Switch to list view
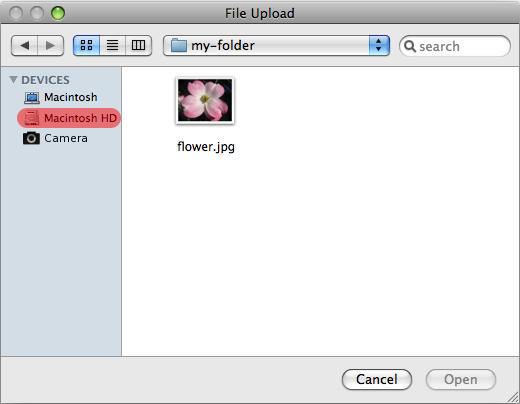The image size is (520, 404). coord(112,45)
